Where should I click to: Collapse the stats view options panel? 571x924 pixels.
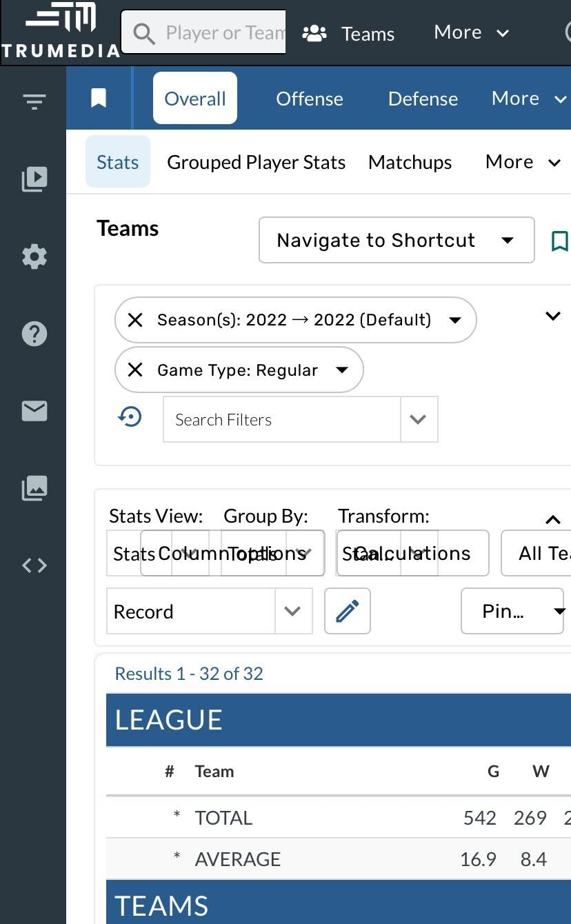pos(552,520)
